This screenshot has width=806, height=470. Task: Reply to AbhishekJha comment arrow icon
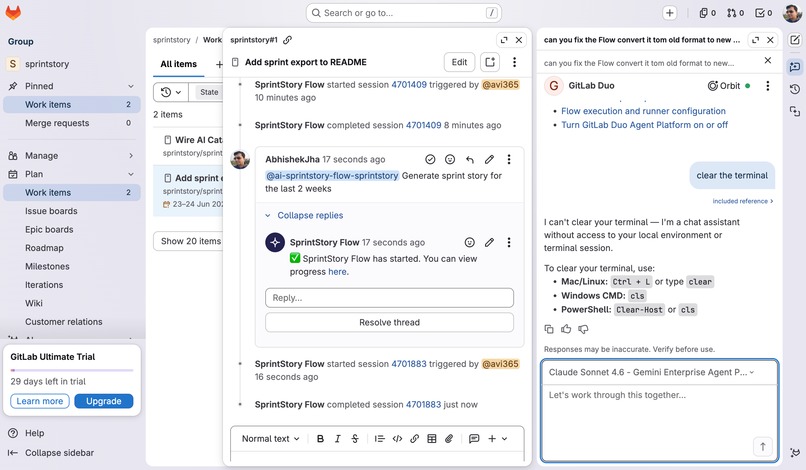[x=469, y=159]
